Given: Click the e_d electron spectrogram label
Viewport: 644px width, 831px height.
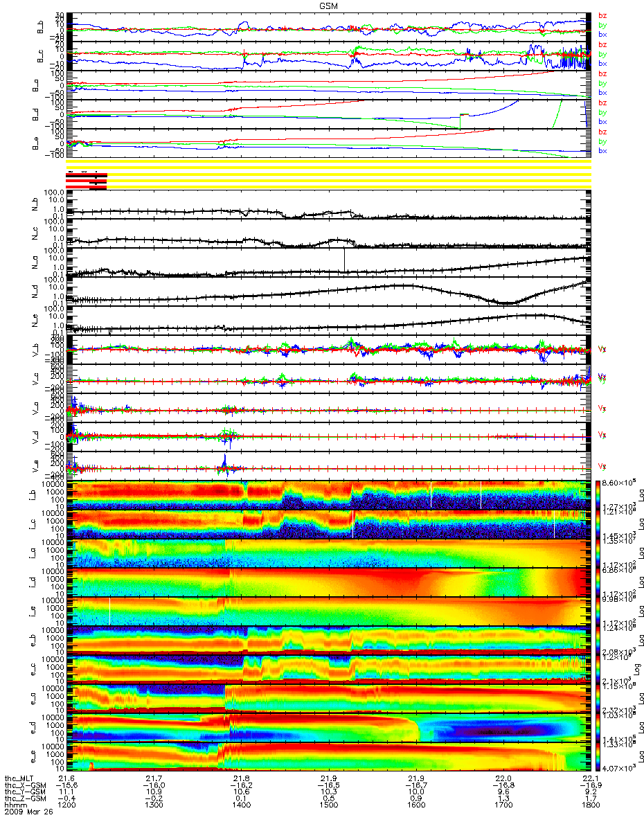Looking at the screenshot, I should click(33, 727).
